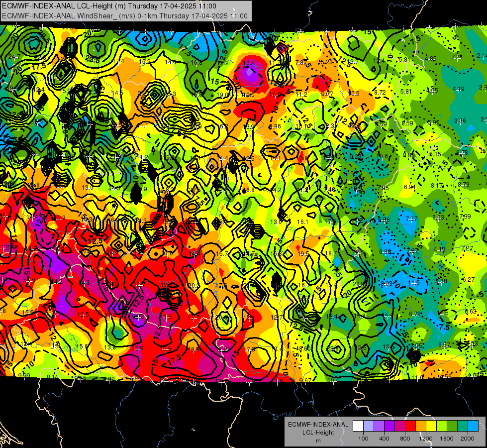Click the map value 4.19

[x=459, y=89]
